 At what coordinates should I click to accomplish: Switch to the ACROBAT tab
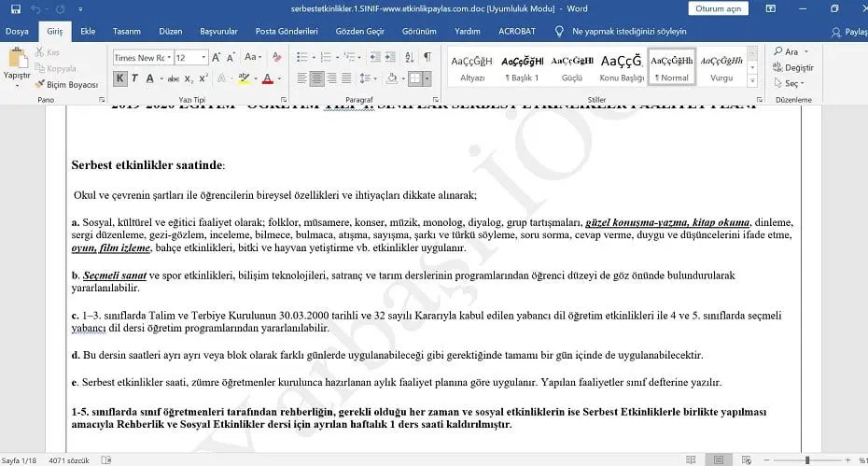pos(517,32)
